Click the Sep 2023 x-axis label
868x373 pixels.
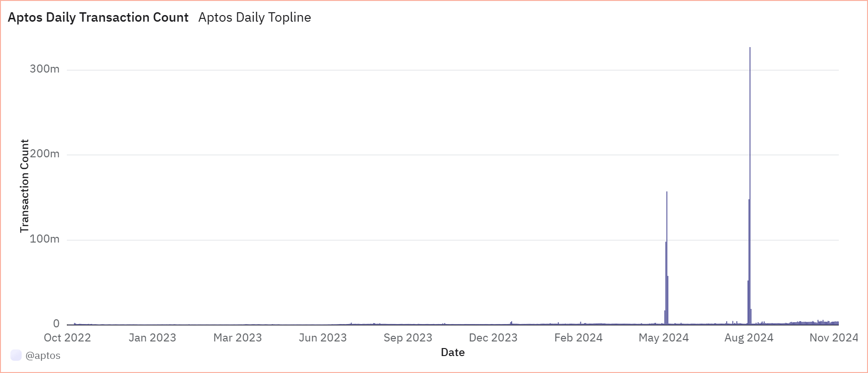pos(408,338)
